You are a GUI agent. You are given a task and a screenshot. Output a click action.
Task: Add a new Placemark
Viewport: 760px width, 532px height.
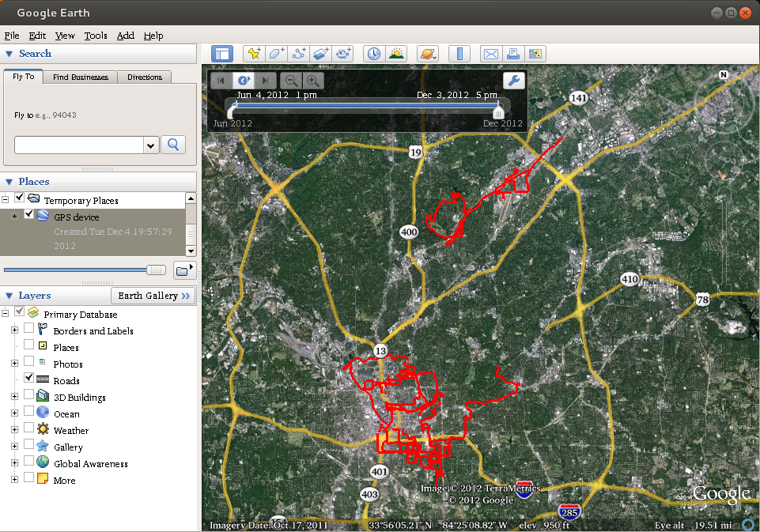[x=254, y=53]
